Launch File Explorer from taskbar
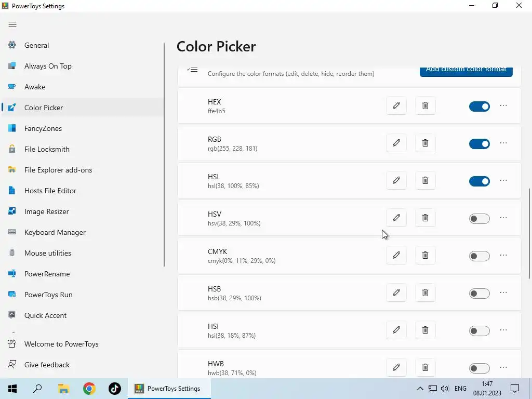Viewport: 532px width, 399px height. [x=63, y=389]
